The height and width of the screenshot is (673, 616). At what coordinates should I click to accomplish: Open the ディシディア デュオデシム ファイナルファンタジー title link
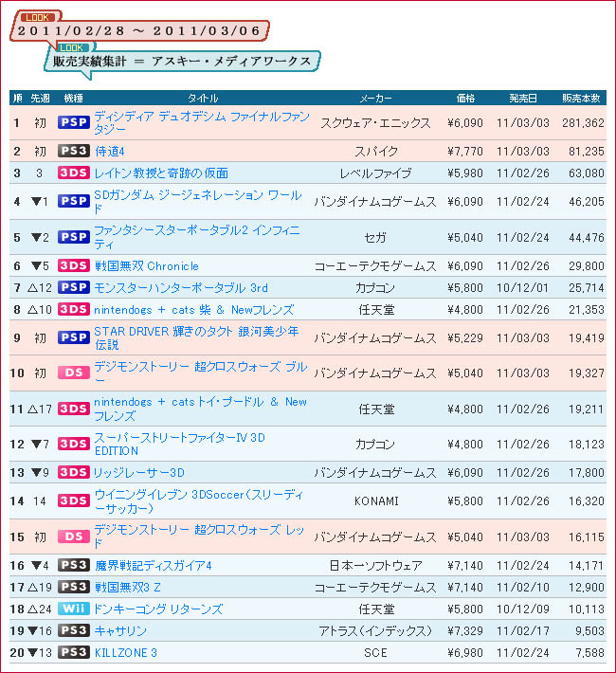pyautogui.click(x=202, y=123)
